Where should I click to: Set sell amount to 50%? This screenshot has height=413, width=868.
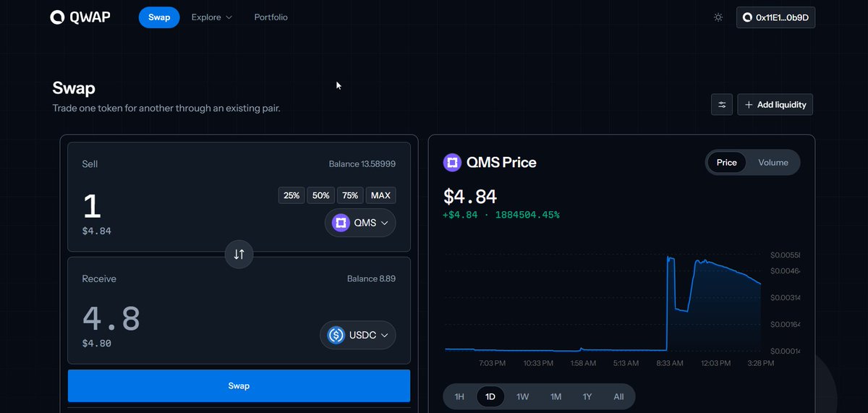coord(320,195)
